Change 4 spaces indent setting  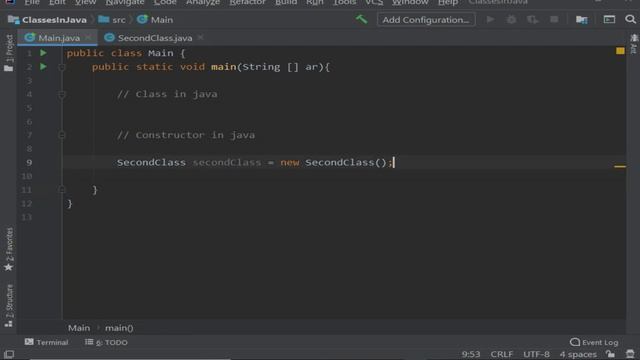[578, 354]
